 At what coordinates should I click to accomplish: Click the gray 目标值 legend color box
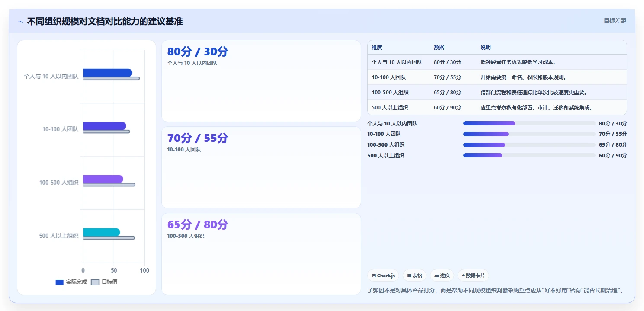tap(95, 282)
